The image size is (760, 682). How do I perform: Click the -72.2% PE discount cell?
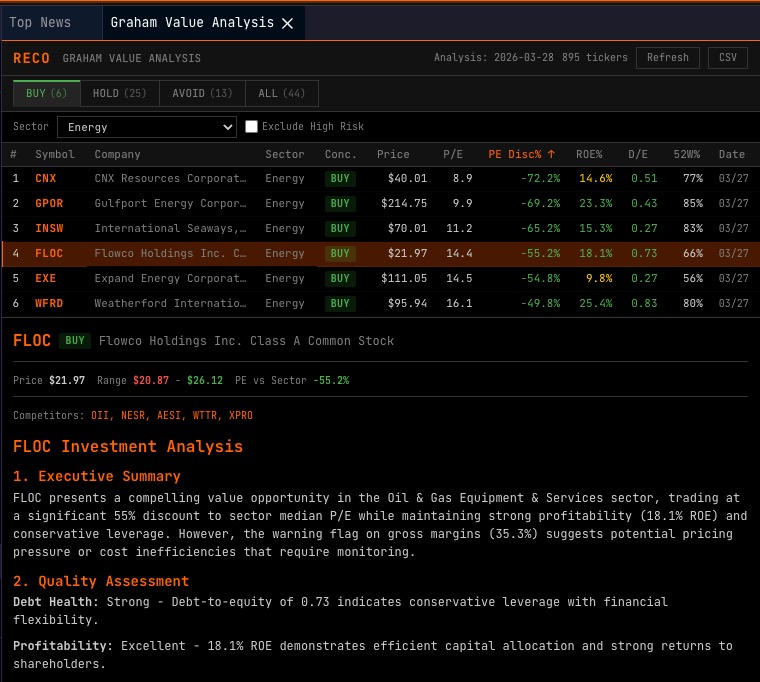(x=540, y=178)
